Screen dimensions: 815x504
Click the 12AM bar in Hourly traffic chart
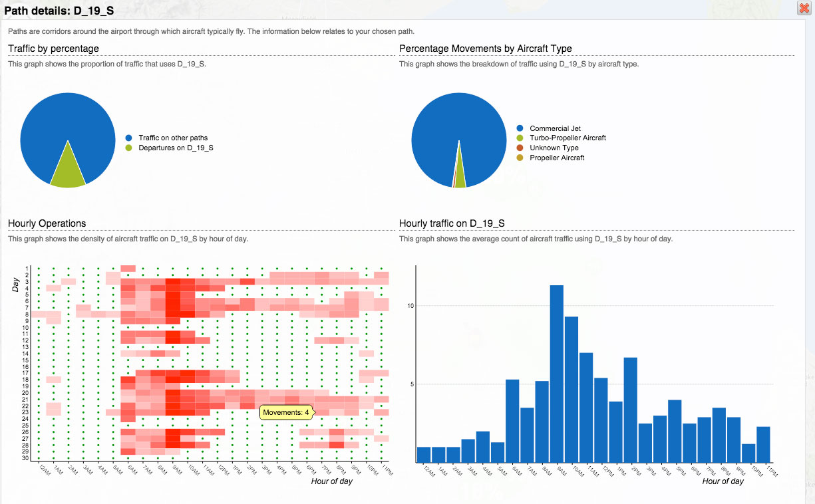pyautogui.click(x=424, y=455)
